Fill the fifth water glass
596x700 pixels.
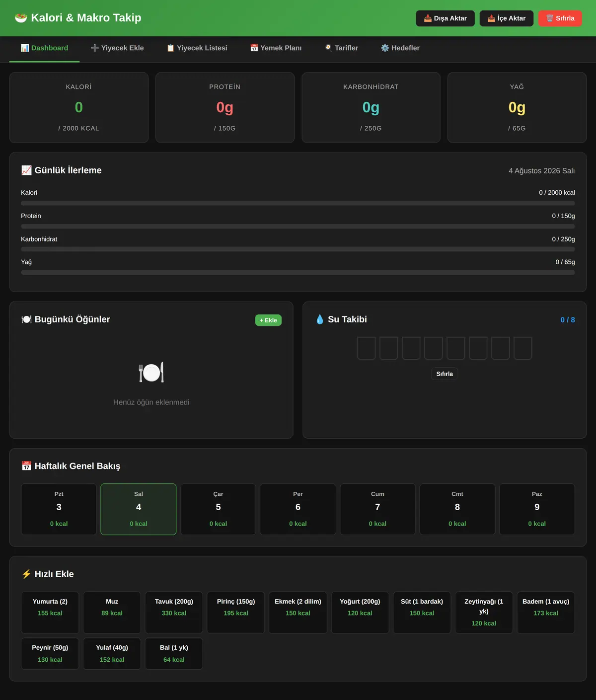click(456, 348)
